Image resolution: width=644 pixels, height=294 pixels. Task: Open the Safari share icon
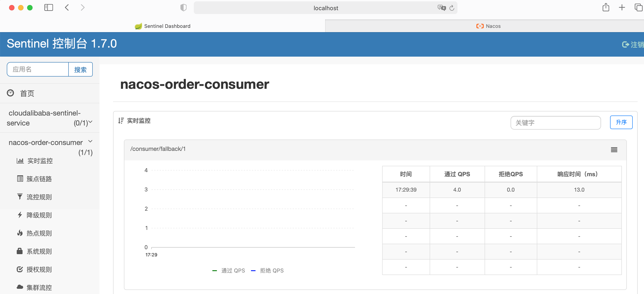[606, 7]
